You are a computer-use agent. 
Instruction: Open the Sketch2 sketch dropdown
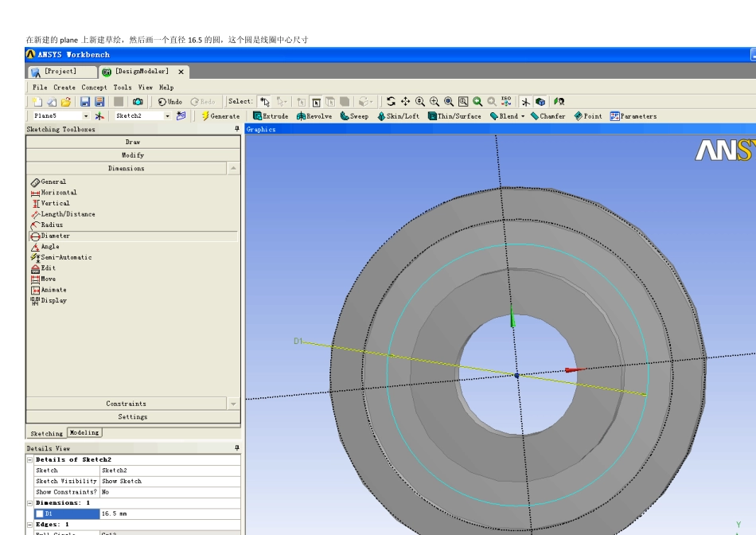tap(167, 116)
